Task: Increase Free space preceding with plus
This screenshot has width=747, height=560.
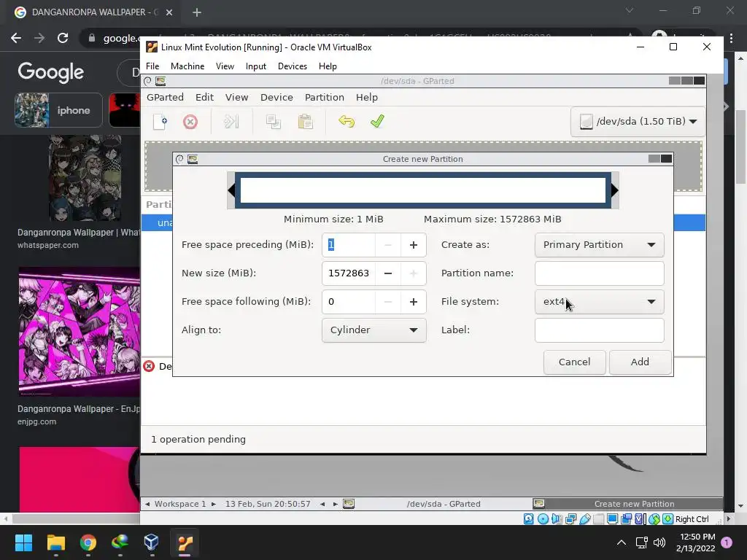Action: (414, 245)
